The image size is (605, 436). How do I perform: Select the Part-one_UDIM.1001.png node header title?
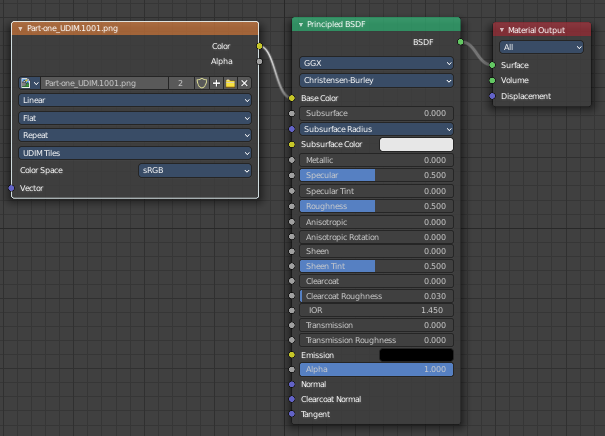coord(73,29)
